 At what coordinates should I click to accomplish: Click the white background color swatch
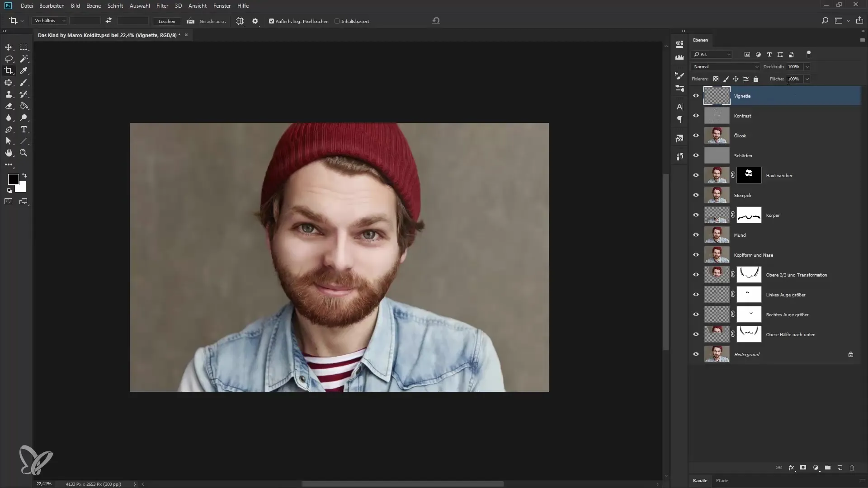click(22, 188)
